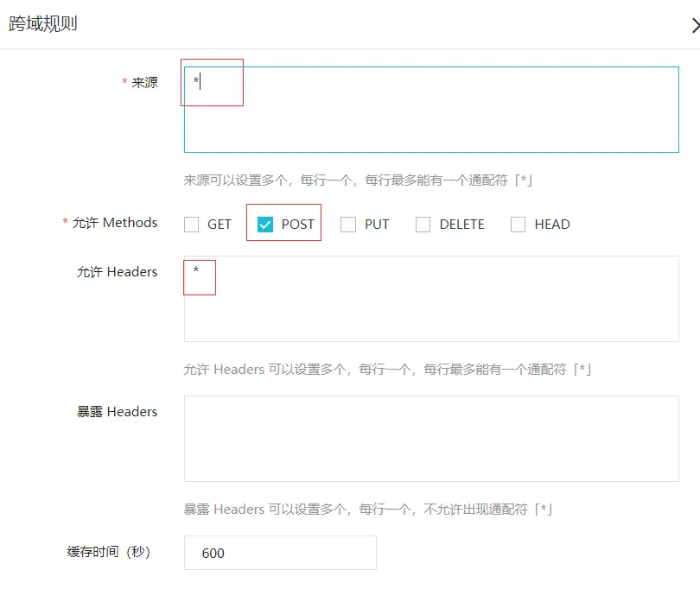Enable the PUT method checkbox

(x=348, y=224)
